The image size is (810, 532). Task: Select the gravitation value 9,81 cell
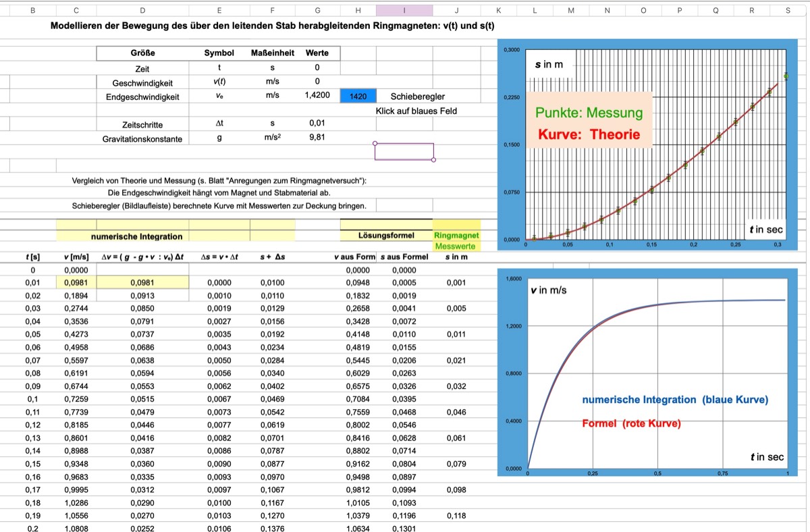317,138
